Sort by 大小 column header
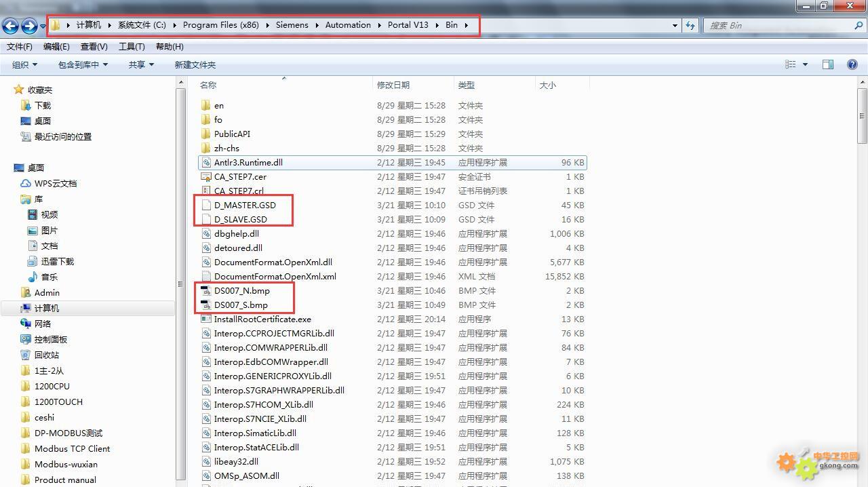This screenshot has width=868, height=487. (x=562, y=85)
